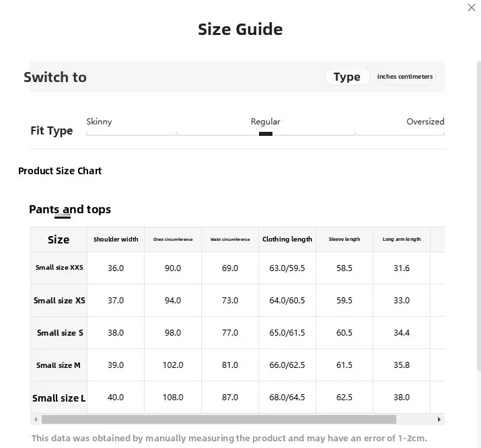Viewport: 481px width, 448px height.
Task: Click the table's horizontal scrollbar thumb
Action: pos(219,419)
